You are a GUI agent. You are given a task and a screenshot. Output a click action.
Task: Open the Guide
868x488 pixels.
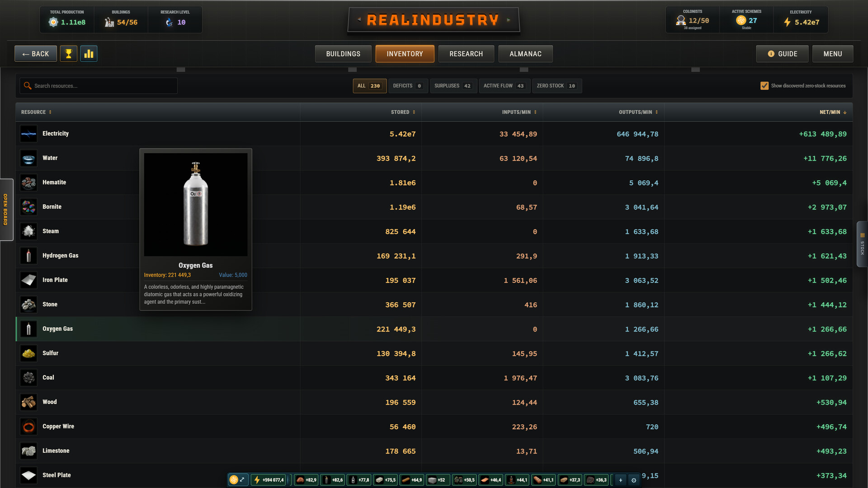782,54
